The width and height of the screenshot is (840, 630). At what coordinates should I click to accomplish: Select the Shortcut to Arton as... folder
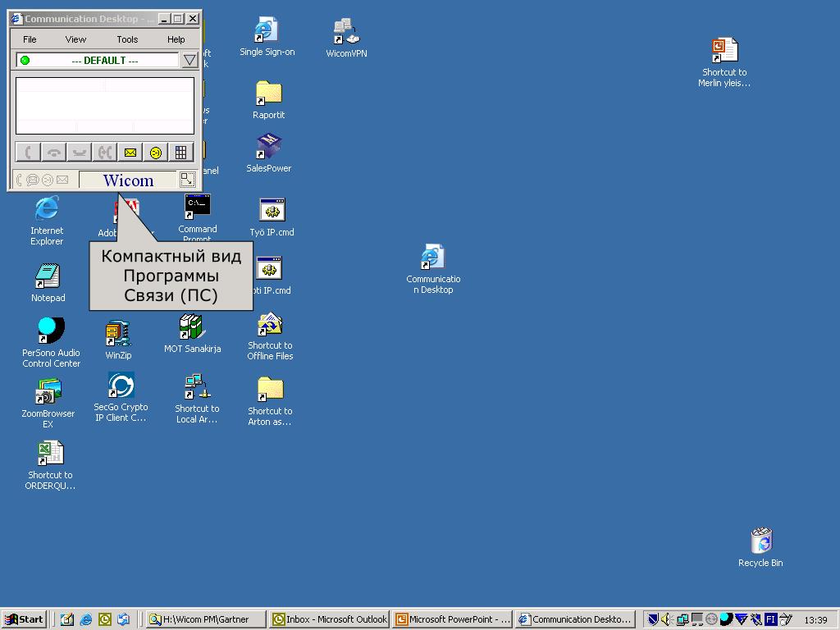click(269, 400)
